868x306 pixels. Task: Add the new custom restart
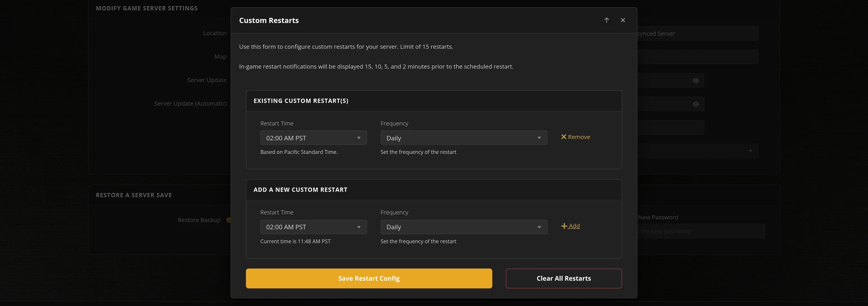(570, 226)
